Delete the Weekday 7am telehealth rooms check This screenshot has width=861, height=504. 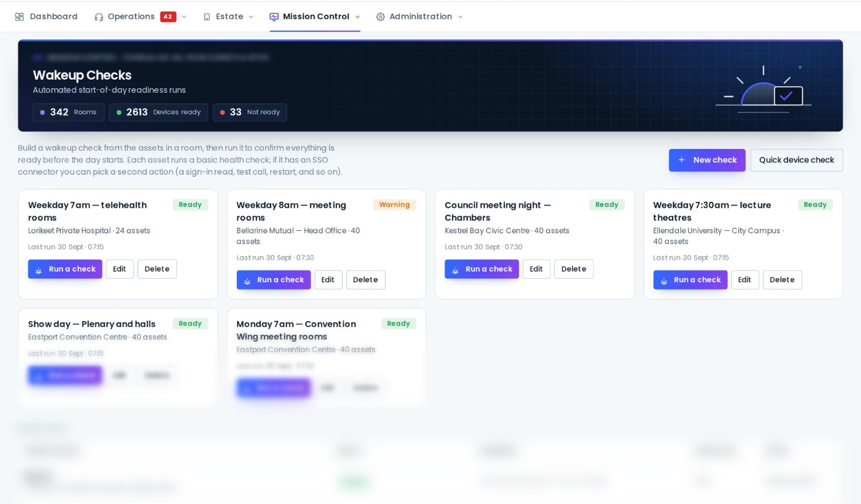pos(157,269)
